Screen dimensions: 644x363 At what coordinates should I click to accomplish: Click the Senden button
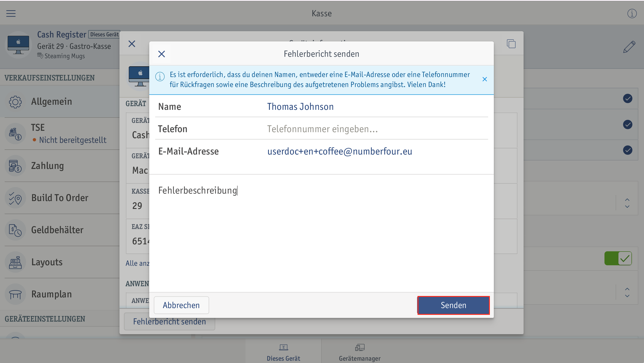(453, 305)
